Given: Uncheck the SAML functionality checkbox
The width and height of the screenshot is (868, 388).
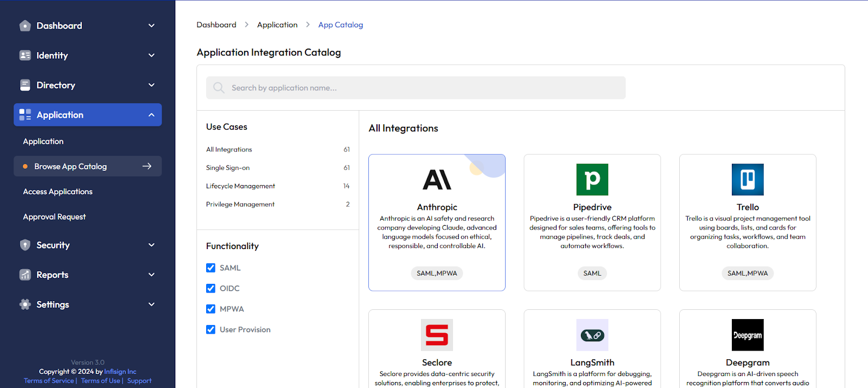Looking at the screenshot, I should pos(210,268).
